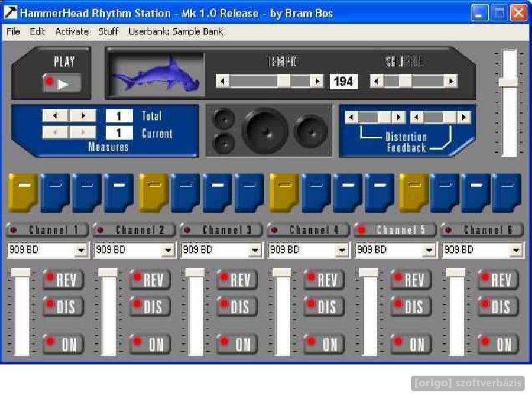Click the Feedback slider thumb
The height and width of the screenshot is (399, 532).
[x=450, y=118]
